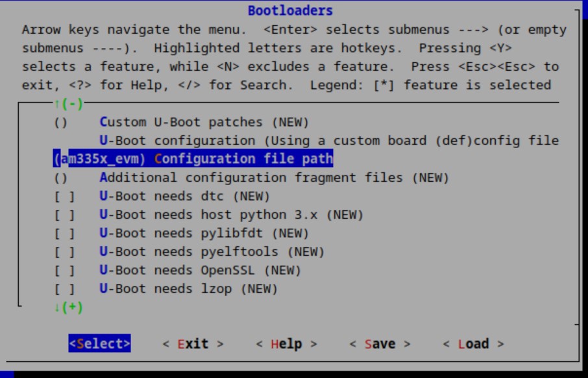588x378 pixels.
Task: Select the Custom U-Boot patches entry
Action: point(204,122)
